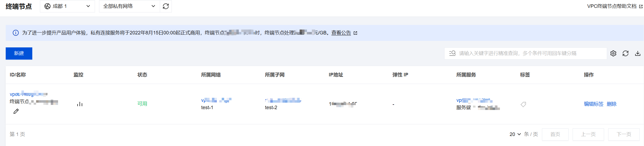Screen dimensions: 644x146
Task: Refresh the endpoint list with the toolbar refresh icon
Action: (626, 53)
